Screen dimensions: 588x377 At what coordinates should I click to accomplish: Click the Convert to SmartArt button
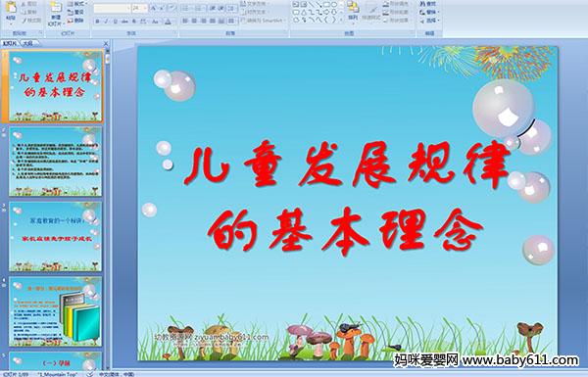click(264, 21)
